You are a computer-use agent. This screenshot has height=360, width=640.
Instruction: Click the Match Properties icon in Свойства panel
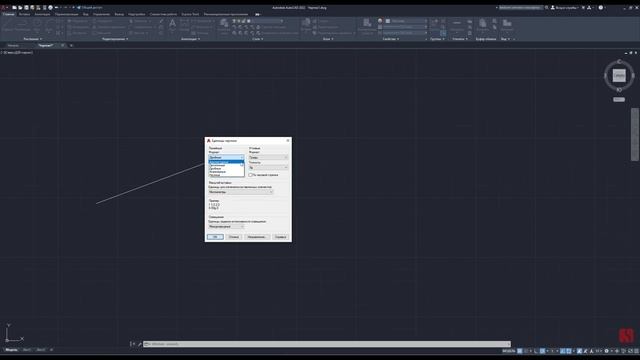tap(367, 25)
